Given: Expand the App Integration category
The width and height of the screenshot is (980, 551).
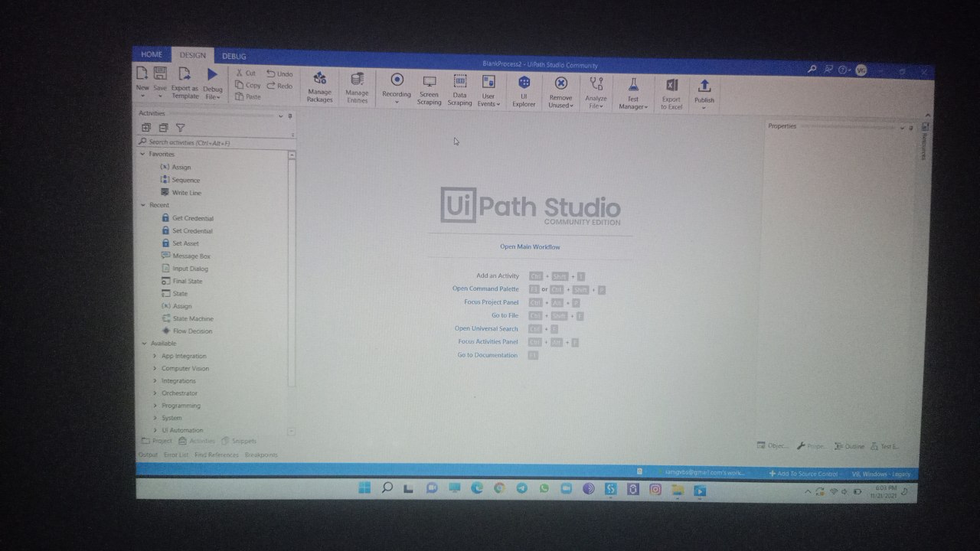Looking at the screenshot, I should 155,356.
